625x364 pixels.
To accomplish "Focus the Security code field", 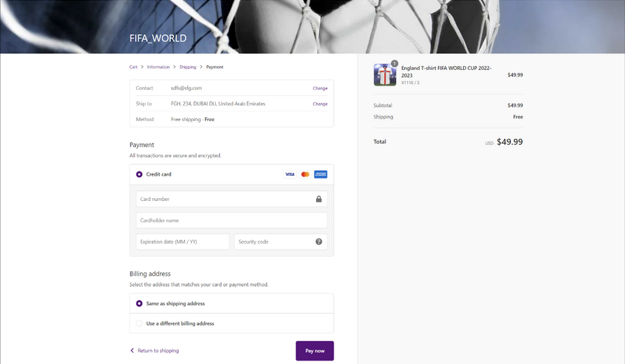I will (x=280, y=241).
